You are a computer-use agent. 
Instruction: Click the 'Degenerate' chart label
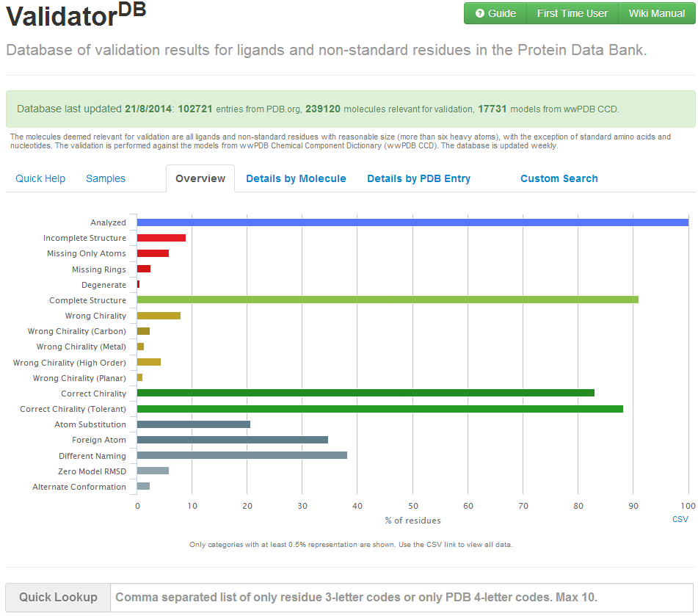[x=103, y=285]
